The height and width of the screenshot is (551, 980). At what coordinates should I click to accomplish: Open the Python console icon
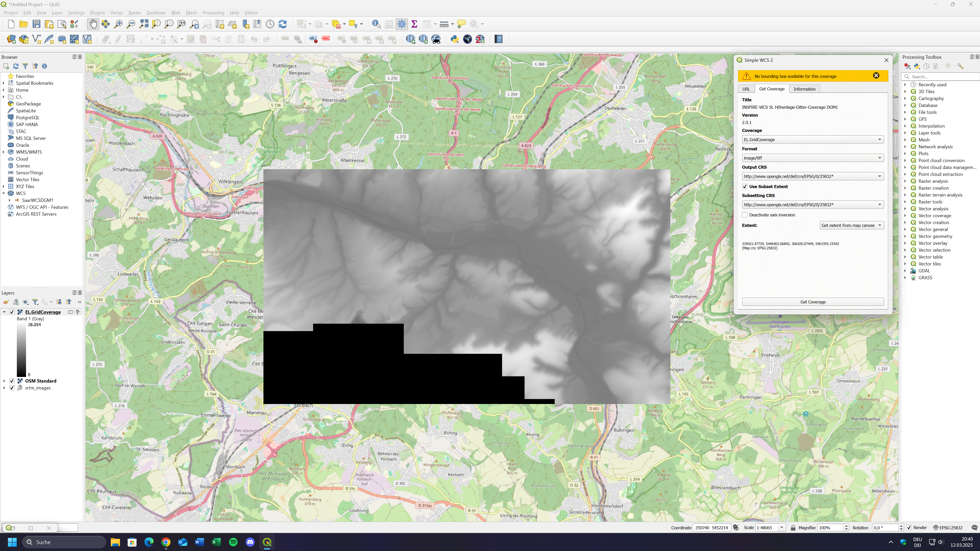(455, 39)
